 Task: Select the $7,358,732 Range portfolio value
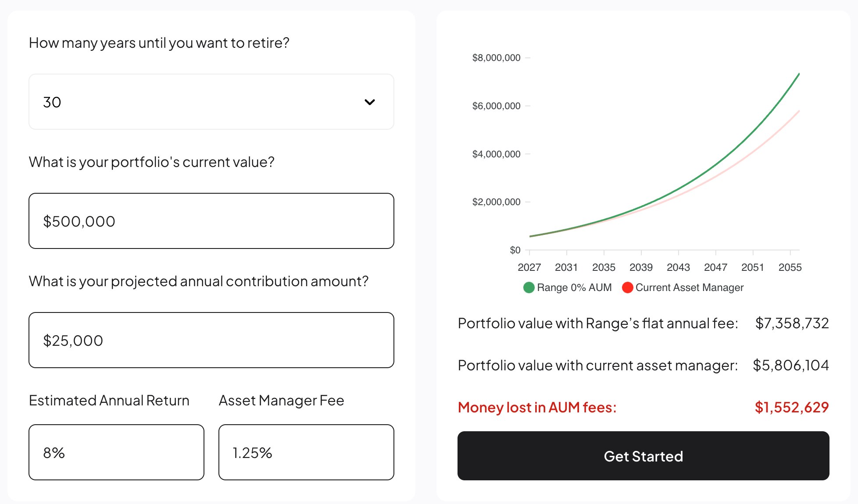pyautogui.click(x=792, y=323)
